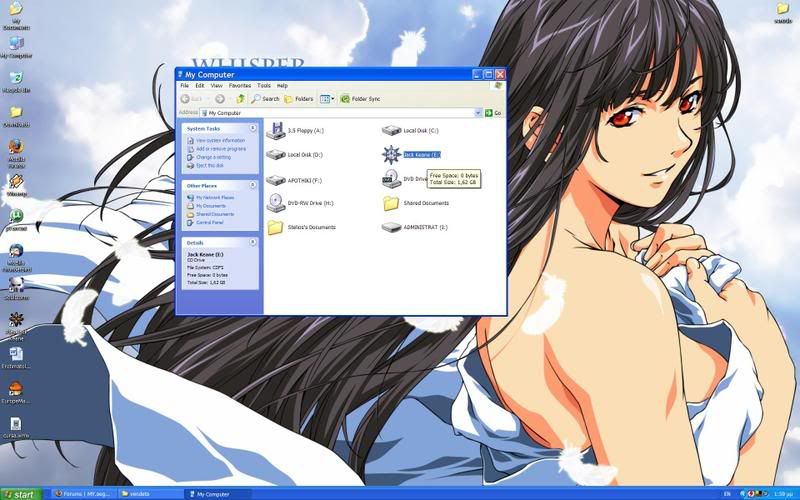Open Shared Documents link in Other Places
Viewport: 800px width, 500px height.
pyautogui.click(x=215, y=214)
